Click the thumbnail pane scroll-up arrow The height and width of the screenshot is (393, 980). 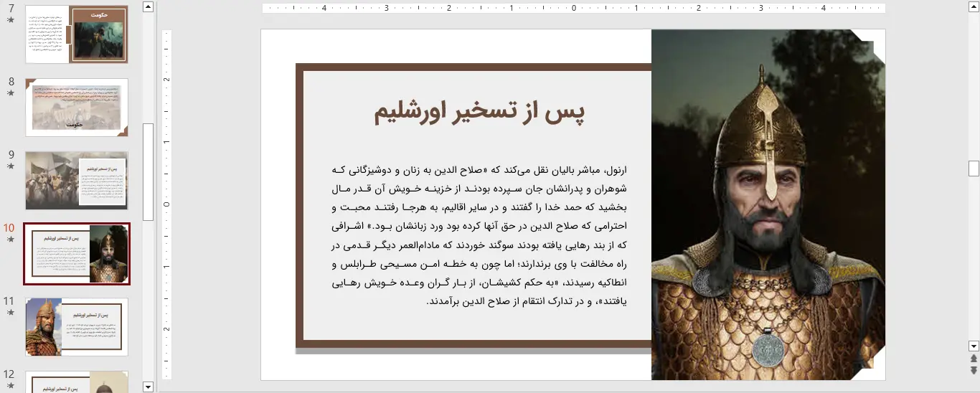point(149,6)
